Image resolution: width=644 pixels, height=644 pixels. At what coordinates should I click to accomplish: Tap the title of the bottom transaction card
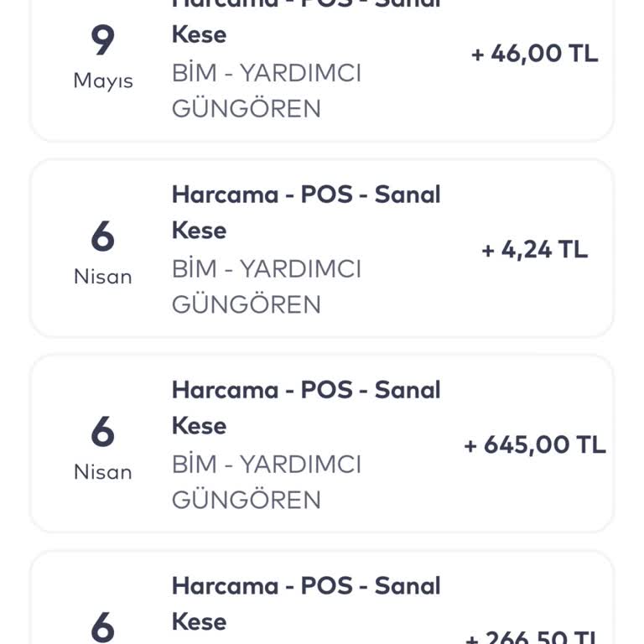(305, 602)
